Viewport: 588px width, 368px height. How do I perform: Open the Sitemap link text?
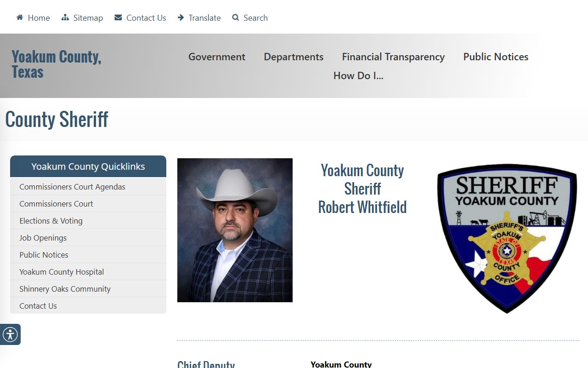point(88,18)
